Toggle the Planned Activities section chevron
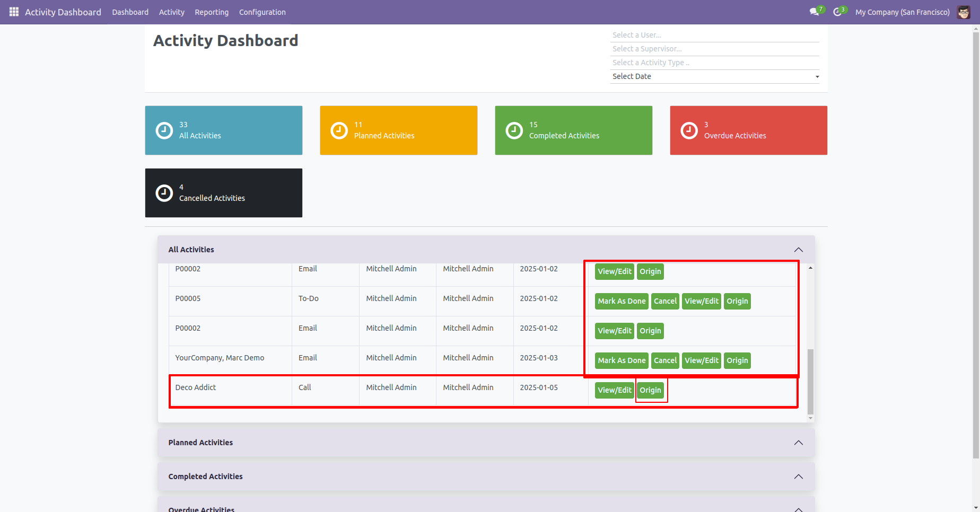 point(799,443)
